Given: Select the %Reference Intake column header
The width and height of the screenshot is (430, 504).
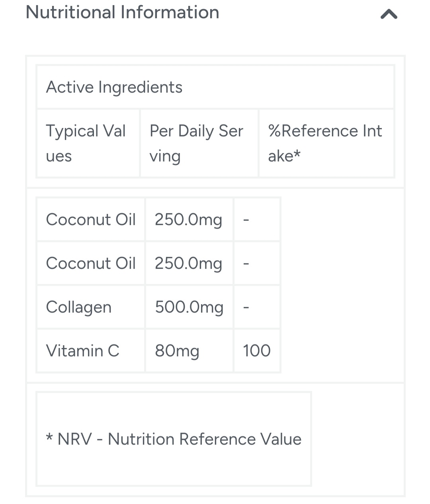Looking at the screenshot, I should click(x=325, y=143).
